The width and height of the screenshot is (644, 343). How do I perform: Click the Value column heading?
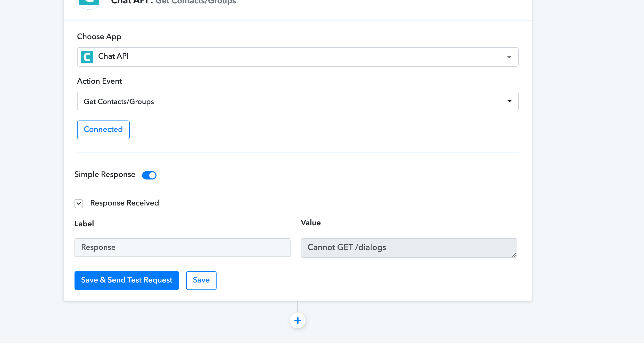click(x=311, y=223)
